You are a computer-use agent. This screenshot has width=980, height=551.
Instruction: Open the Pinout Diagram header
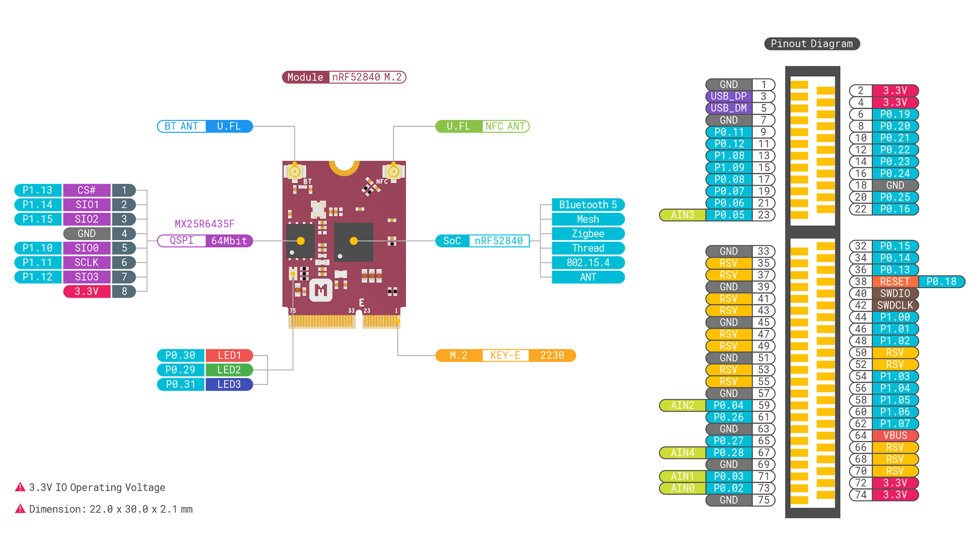pyautogui.click(x=812, y=44)
